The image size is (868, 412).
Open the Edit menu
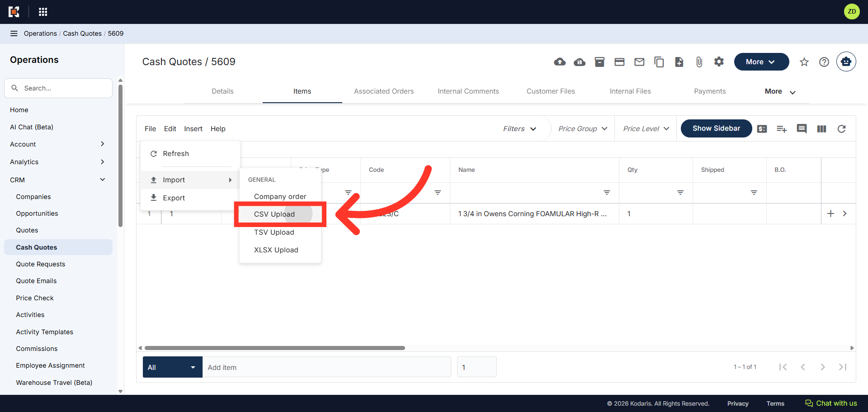pos(170,129)
